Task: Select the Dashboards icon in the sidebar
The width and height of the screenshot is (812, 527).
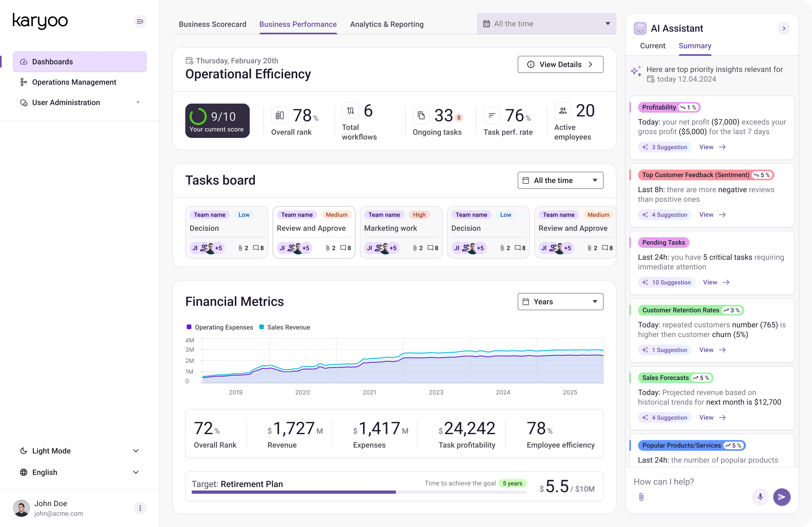Action: pos(23,62)
